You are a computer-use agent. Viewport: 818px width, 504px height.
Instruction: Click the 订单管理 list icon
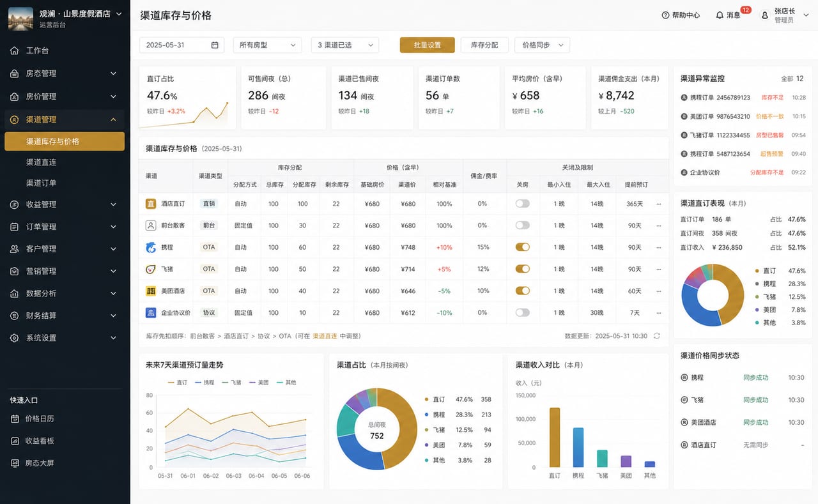pos(14,227)
